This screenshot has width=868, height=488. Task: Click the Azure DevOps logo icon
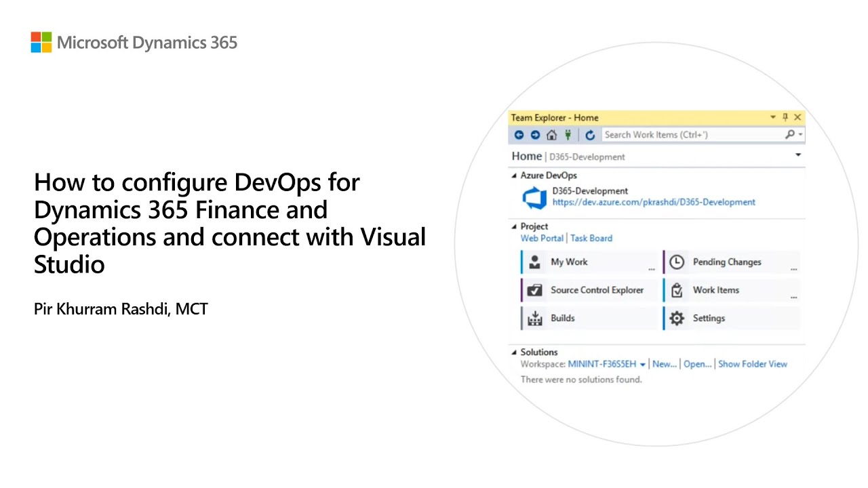pyautogui.click(x=534, y=197)
